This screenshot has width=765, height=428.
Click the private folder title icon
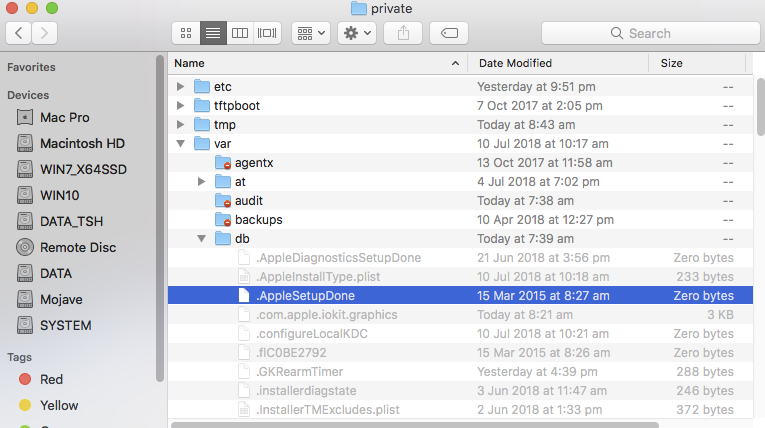[x=359, y=8]
